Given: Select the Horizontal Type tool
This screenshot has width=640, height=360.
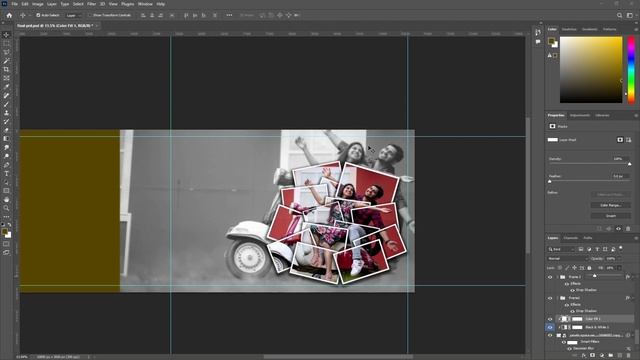Looking at the screenshot, I should click(x=6, y=173).
